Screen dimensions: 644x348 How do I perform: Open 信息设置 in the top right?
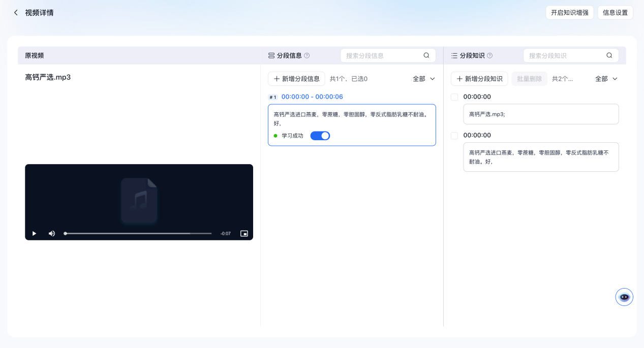[615, 13]
